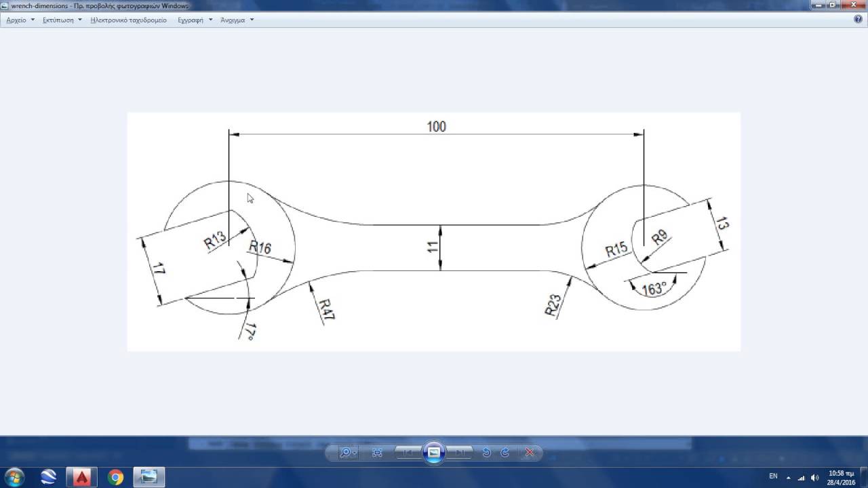Start the slideshow with the center button
The image size is (868, 488).
pyautogui.click(x=434, y=452)
